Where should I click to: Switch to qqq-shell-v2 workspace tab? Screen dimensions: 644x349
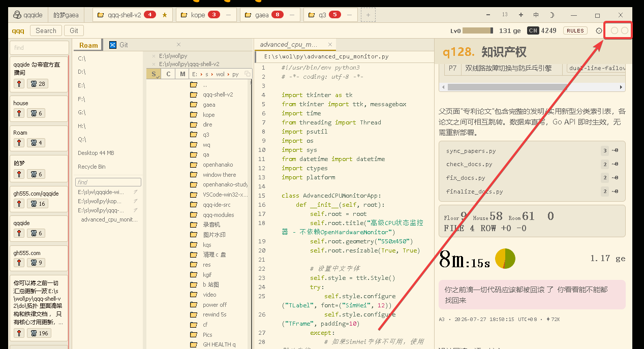point(133,15)
